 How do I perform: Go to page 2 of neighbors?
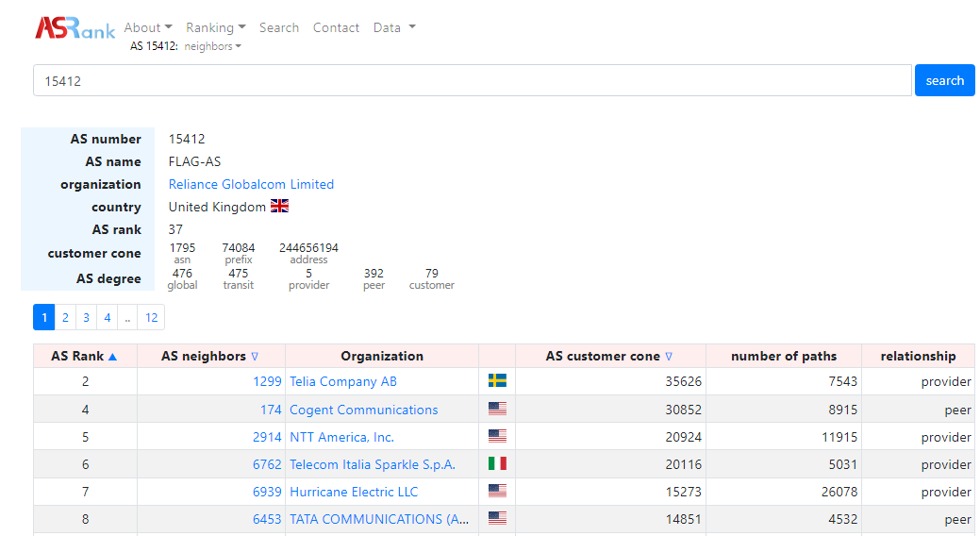pyautogui.click(x=65, y=317)
